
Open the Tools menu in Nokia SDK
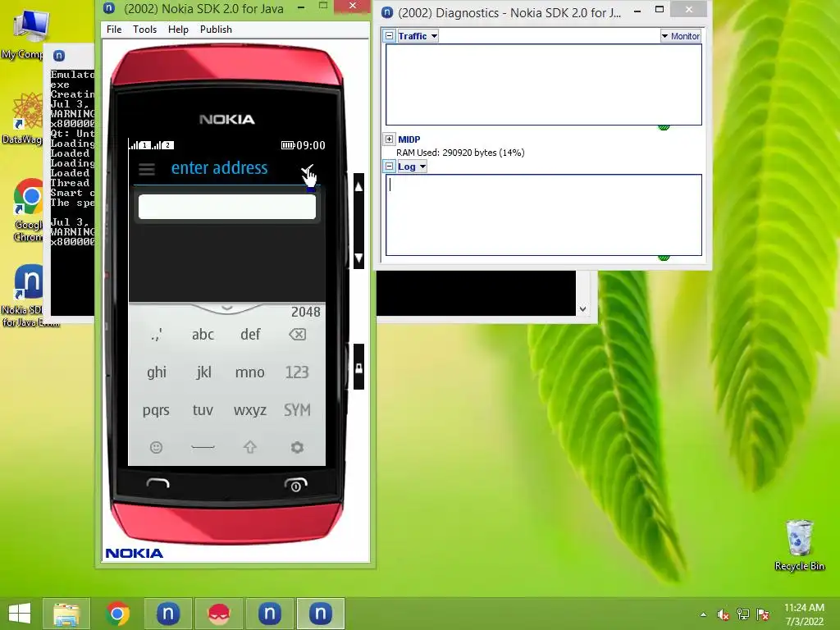coord(144,30)
